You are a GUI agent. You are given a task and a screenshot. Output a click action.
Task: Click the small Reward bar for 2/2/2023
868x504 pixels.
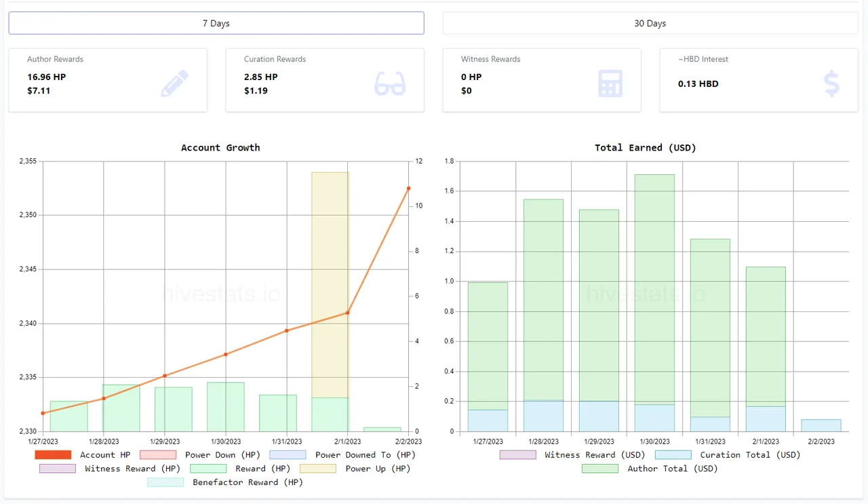pyautogui.click(x=382, y=429)
